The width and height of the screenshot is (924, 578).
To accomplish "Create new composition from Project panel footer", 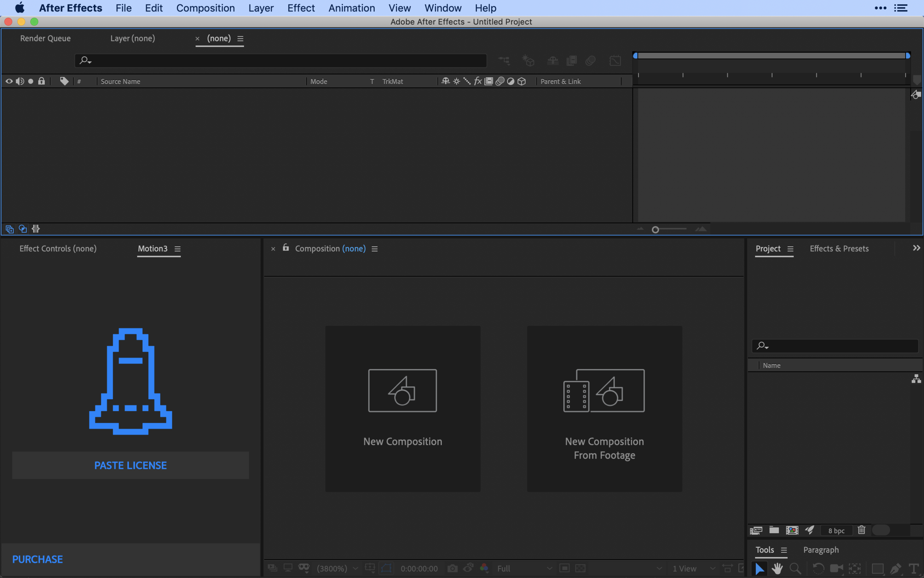I will click(792, 530).
